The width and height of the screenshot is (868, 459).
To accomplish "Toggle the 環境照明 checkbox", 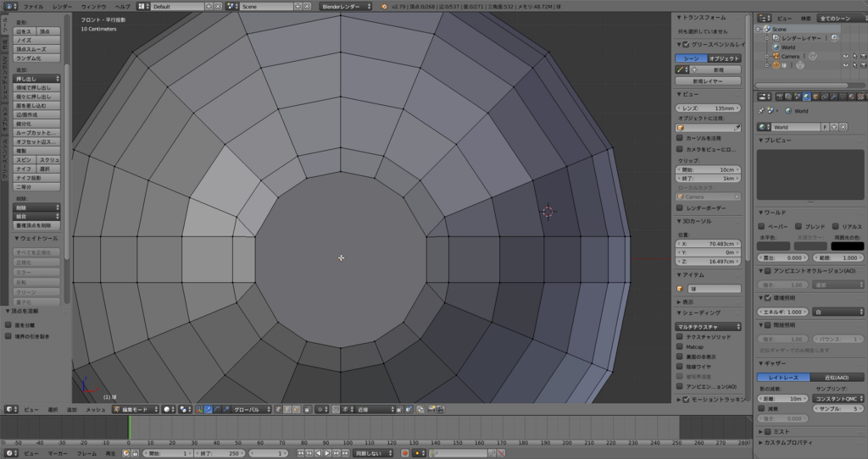I will pyautogui.click(x=768, y=297).
